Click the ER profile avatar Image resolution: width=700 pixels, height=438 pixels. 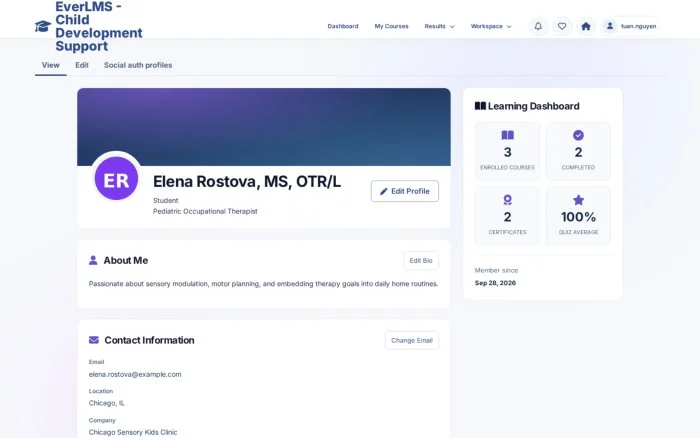[x=116, y=179]
